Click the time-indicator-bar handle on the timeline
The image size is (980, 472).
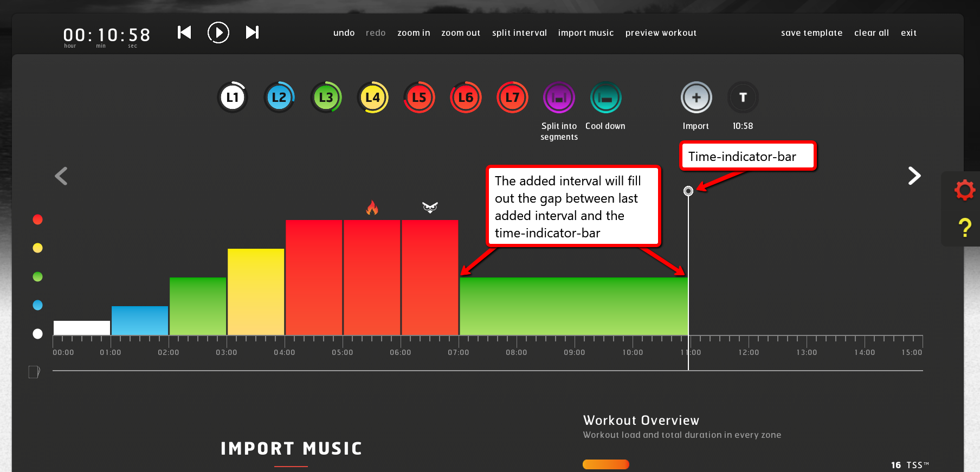688,191
